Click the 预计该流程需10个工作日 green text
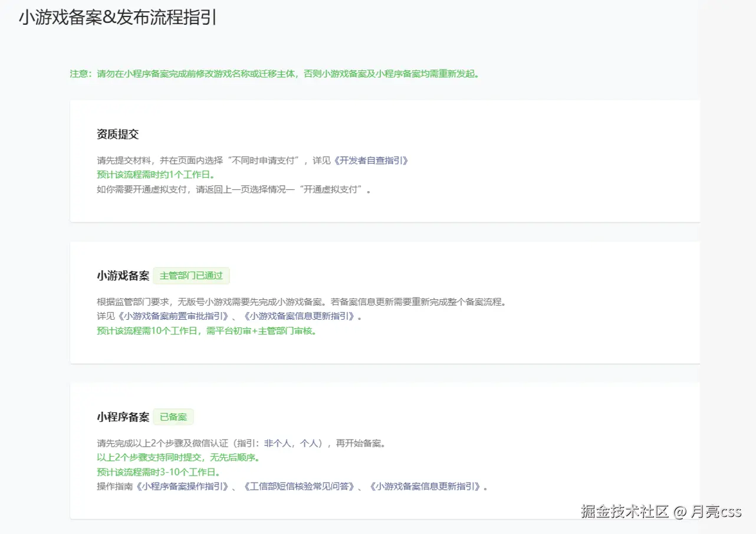Image resolution: width=756 pixels, height=534 pixels. click(x=206, y=331)
